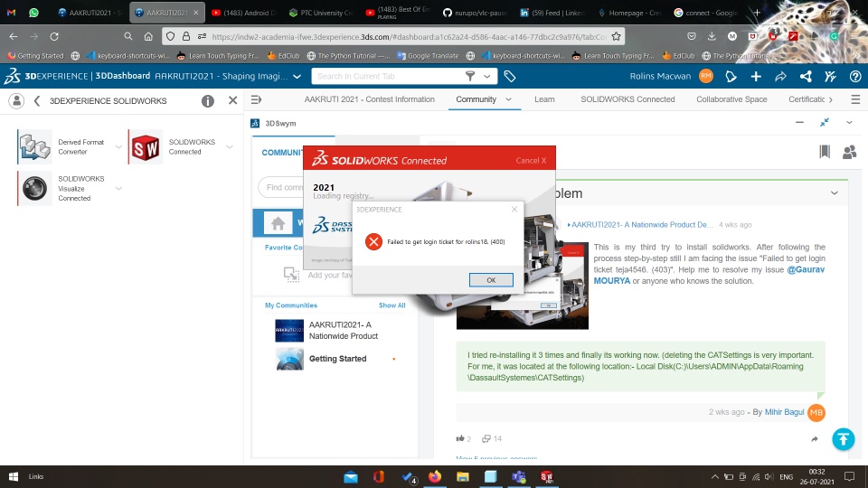Open the tags icon in the top bar
Viewport: 868px width, 488px height.
510,76
